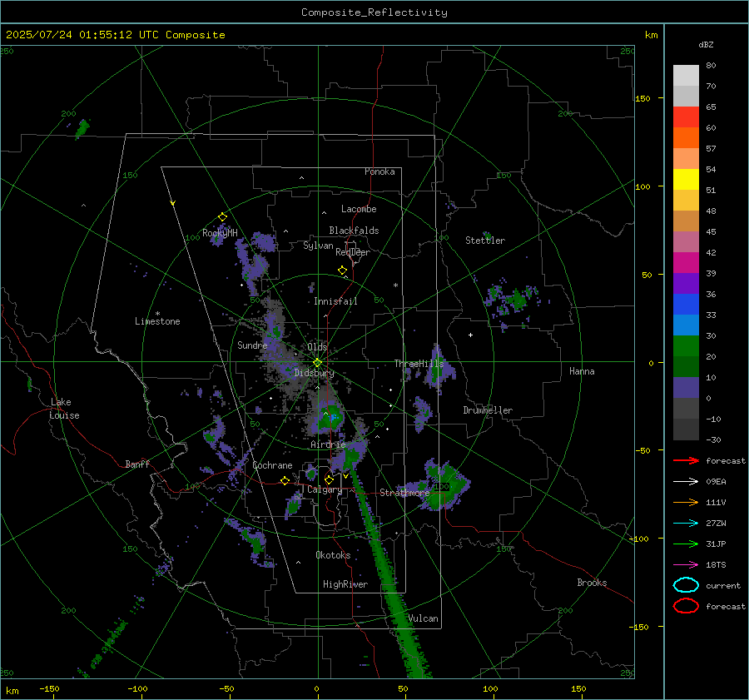Click the Strathmore label
The image size is (749, 700).
click(x=404, y=493)
